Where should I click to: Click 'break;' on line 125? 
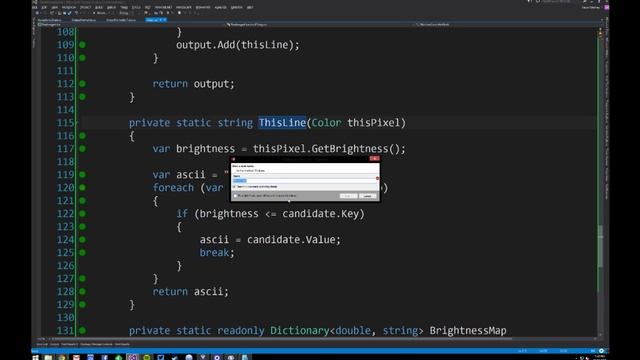(x=217, y=253)
